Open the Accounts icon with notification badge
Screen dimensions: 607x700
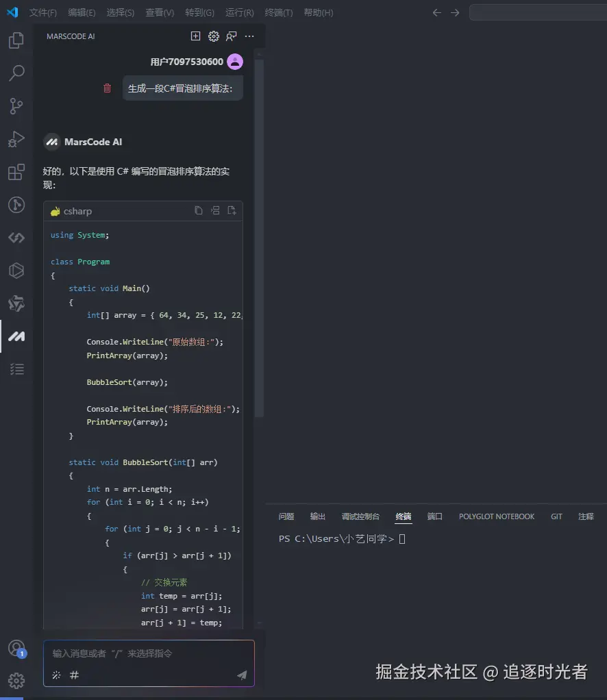[x=16, y=648]
